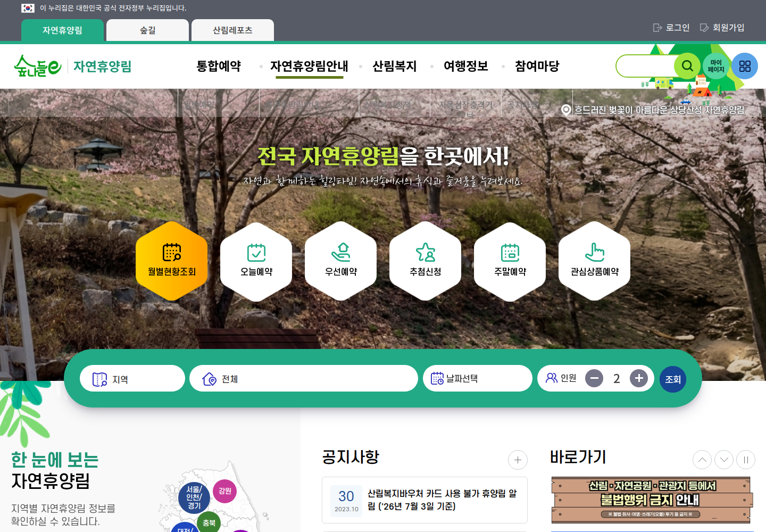Click the green search magnifier icon
Viewport: 766px width, 532px height.
pyautogui.click(x=687, y=66)
